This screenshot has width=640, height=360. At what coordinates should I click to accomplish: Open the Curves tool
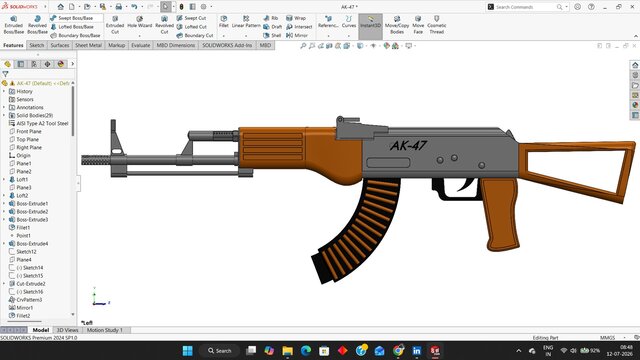tap(349, 22)
